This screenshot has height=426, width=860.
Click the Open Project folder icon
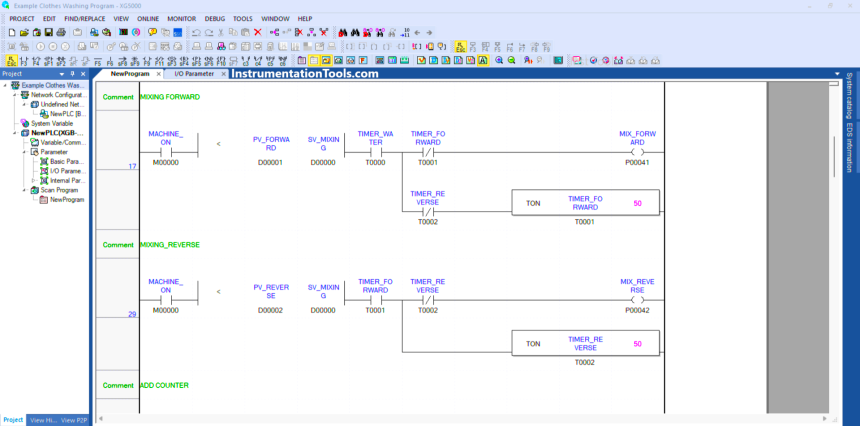pos(24,32)
